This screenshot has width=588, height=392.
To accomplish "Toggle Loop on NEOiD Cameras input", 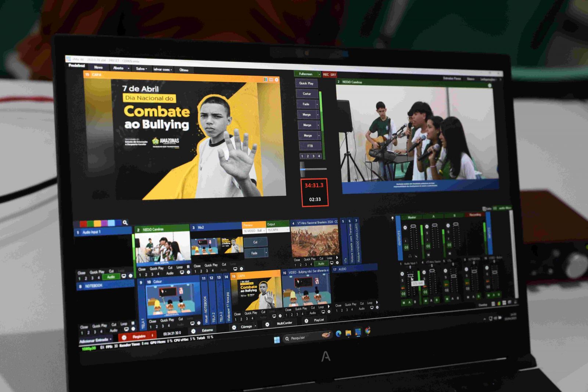I will point(179,267).
